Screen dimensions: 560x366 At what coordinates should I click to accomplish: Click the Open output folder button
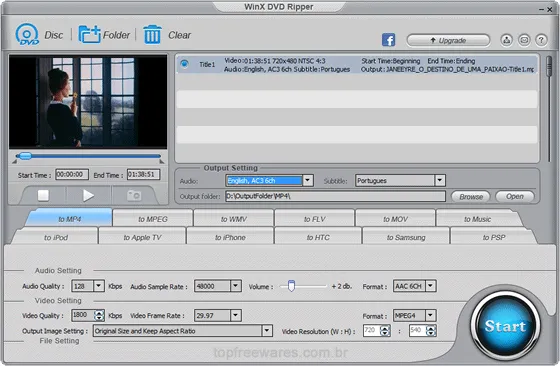click(515, 196)
